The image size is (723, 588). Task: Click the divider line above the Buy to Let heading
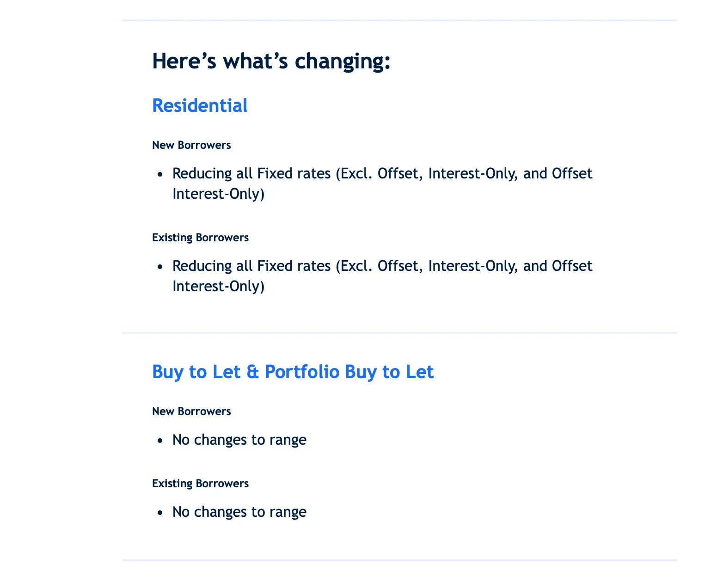(x=399, y=332)
